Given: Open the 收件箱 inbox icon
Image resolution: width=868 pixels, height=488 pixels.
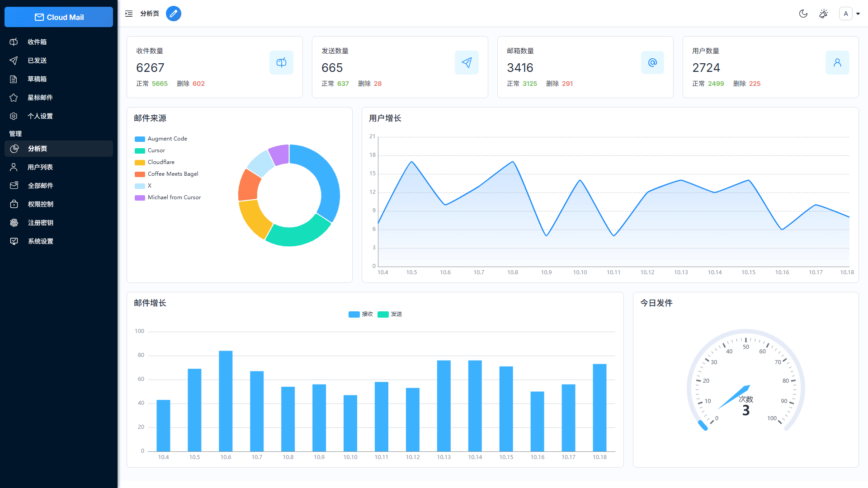Looking at the screenshot, I should [x=14, y=42].
